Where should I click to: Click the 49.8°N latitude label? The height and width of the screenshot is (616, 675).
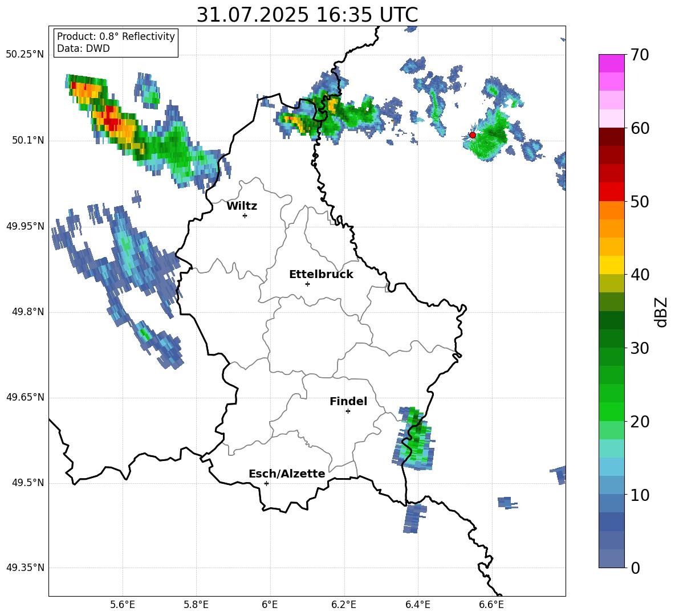click(27, 312)
